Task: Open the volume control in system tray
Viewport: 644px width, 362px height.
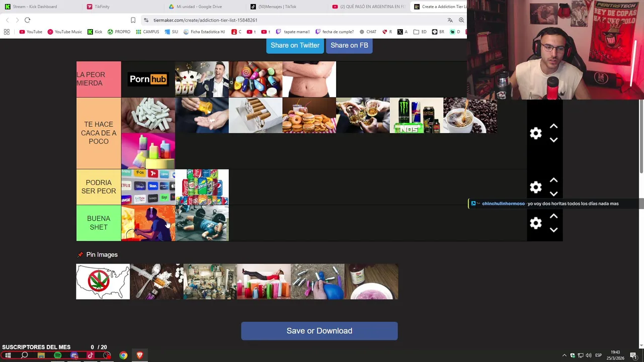Action: tap(589, 355)
